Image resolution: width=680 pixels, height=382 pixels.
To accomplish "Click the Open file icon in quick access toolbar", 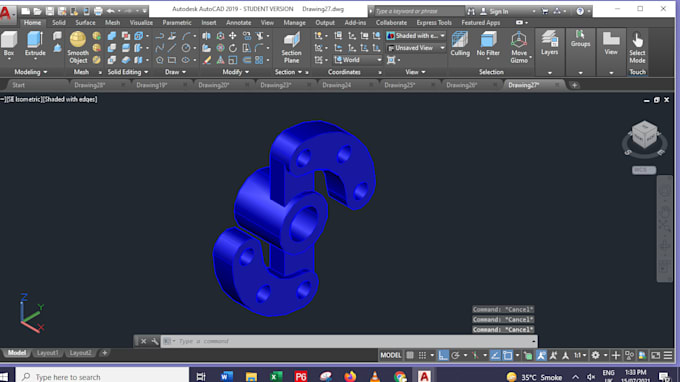I will [38, 11].
